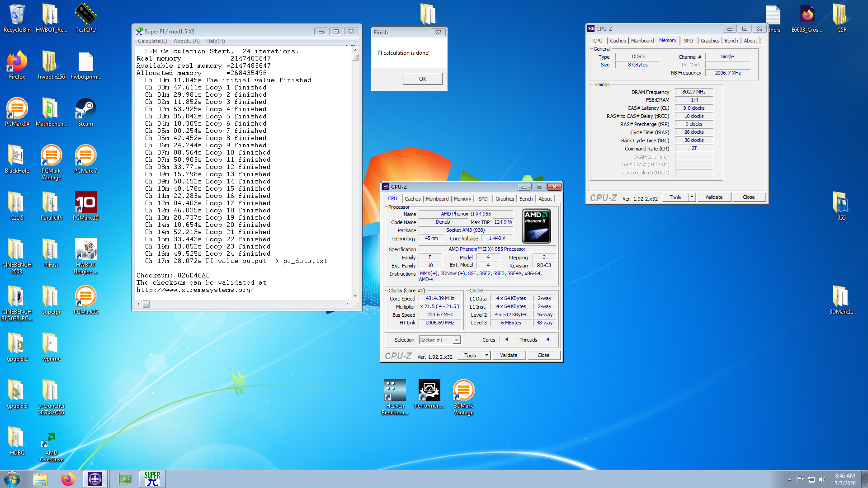This screenshot has width=868, height=488.
Task: Open the About menu in Super PI
Action: point(186,41)
